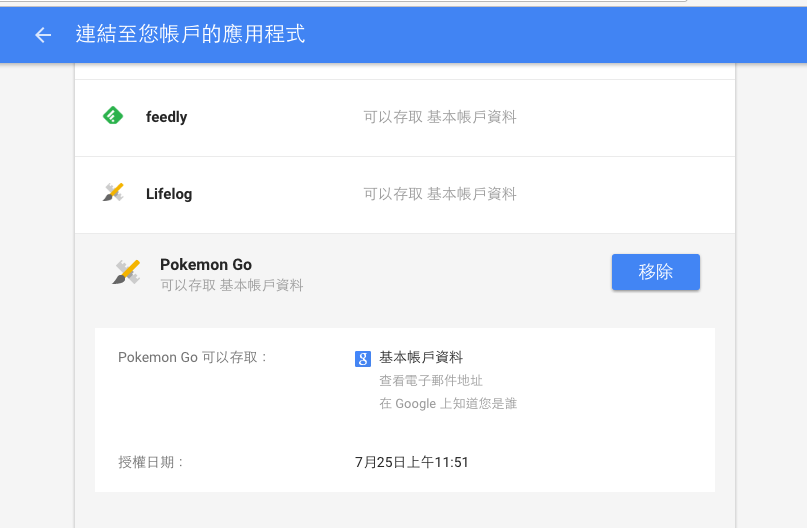Expand the feedly app row
The height and width of the screenshot is (528, 807).
(x=405, y=118)
